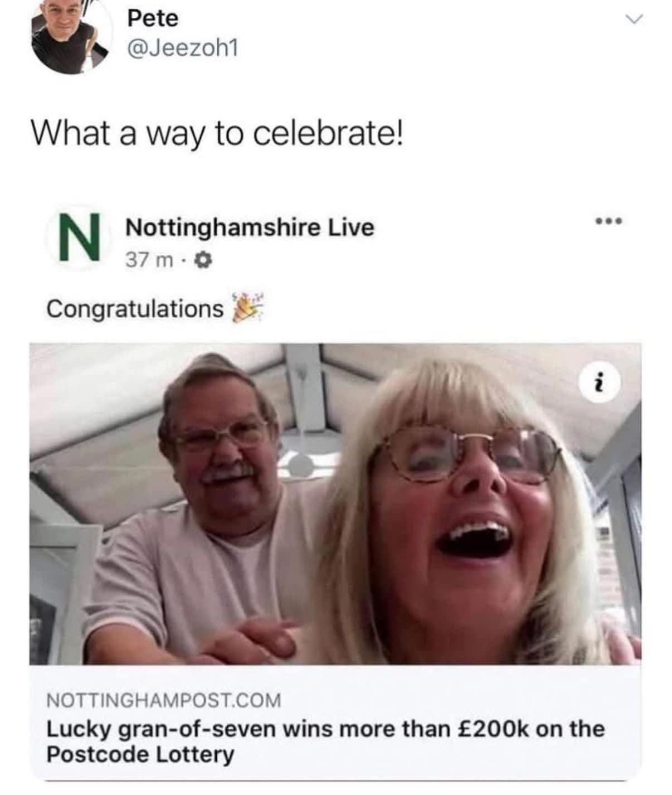This screenshot has height=795, width=672.
Task: Click the 37 m timestamp
Action: coord(148,259)
